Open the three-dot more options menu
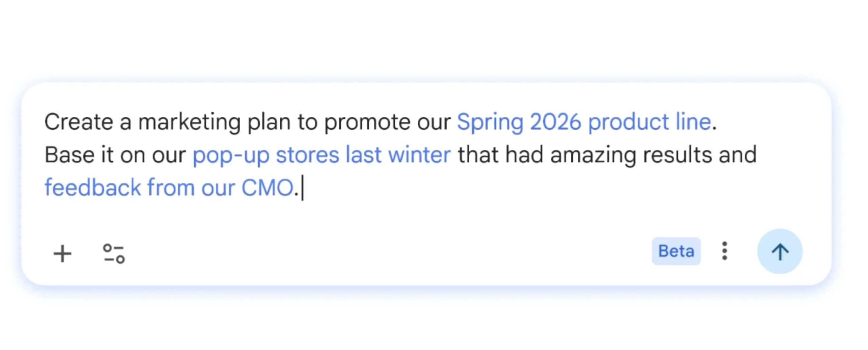868x350 pixels. point(724,251)
